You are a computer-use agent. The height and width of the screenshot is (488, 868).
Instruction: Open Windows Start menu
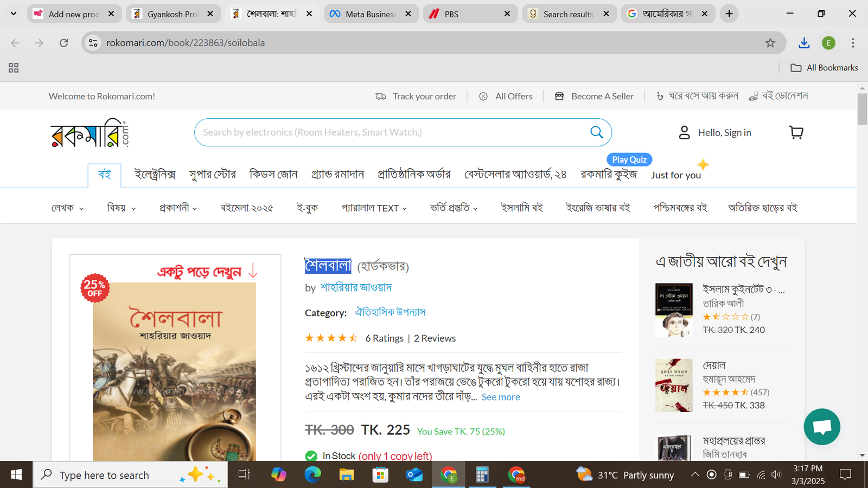[x=16, y=475]
